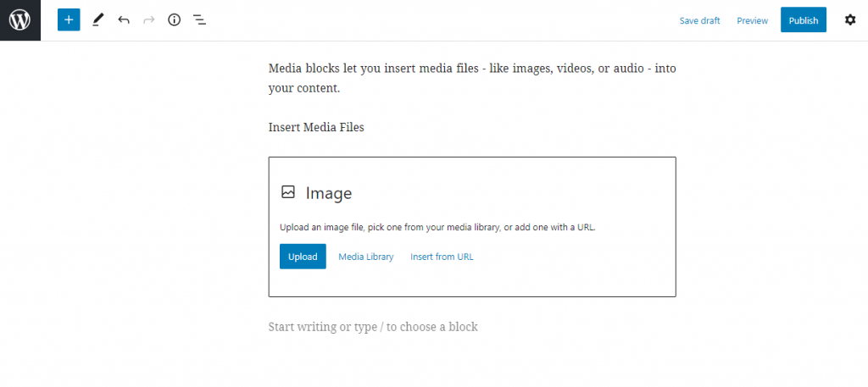Image resolution: width=868 pixels, height=387 pixels.
Task: Open the List View outline
Action: 199,20
